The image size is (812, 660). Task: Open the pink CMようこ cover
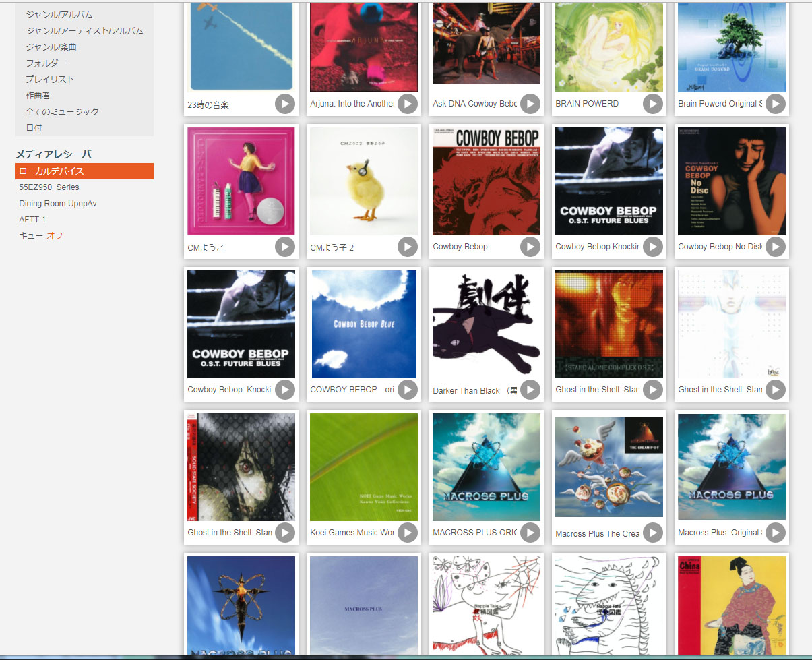click(241, 181)
